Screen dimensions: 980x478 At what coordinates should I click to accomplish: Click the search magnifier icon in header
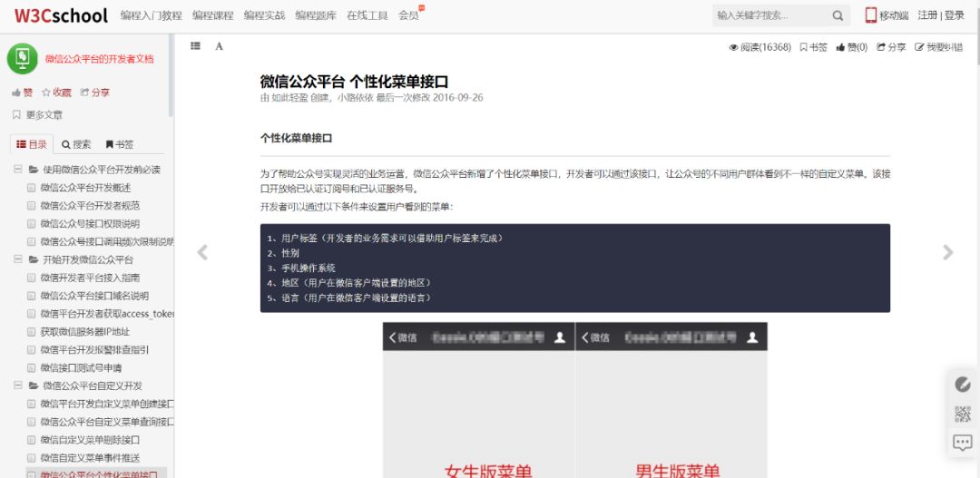coord(837,15)
